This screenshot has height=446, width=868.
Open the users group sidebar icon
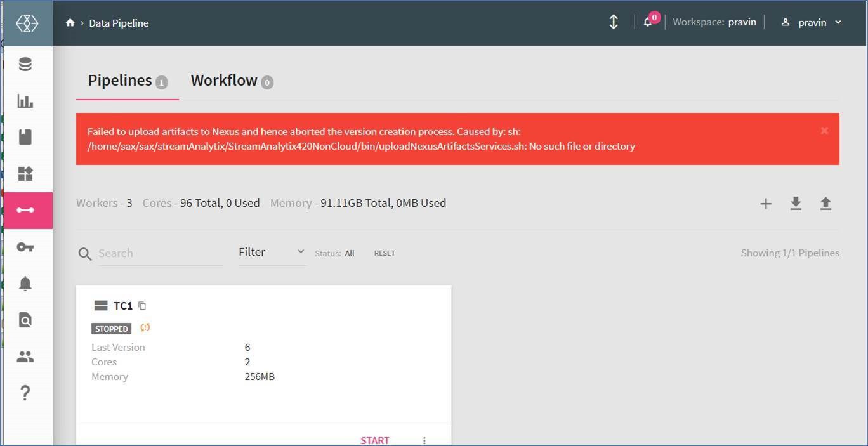[x=25, y=357]
